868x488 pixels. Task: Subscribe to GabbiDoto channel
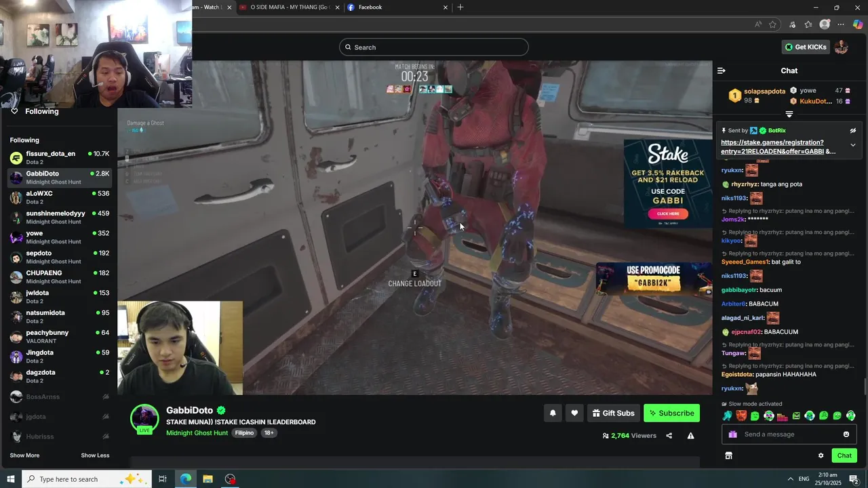[x=671, y=413]
